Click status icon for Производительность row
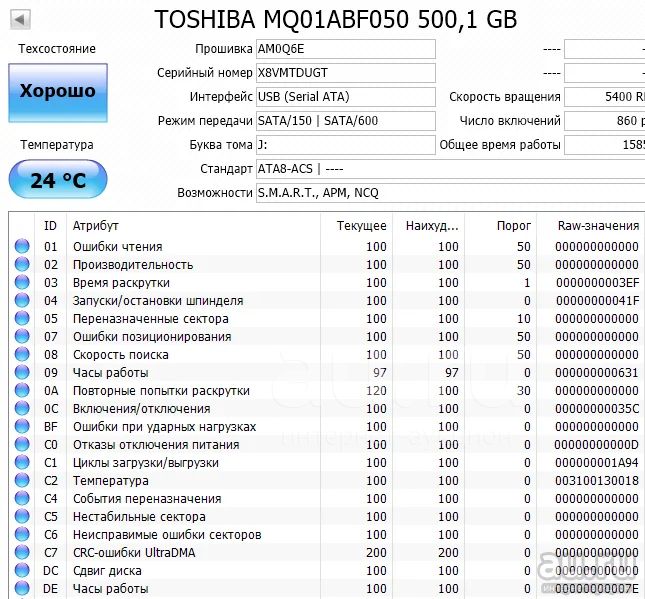645x599 pixels. tap(22, 264)
